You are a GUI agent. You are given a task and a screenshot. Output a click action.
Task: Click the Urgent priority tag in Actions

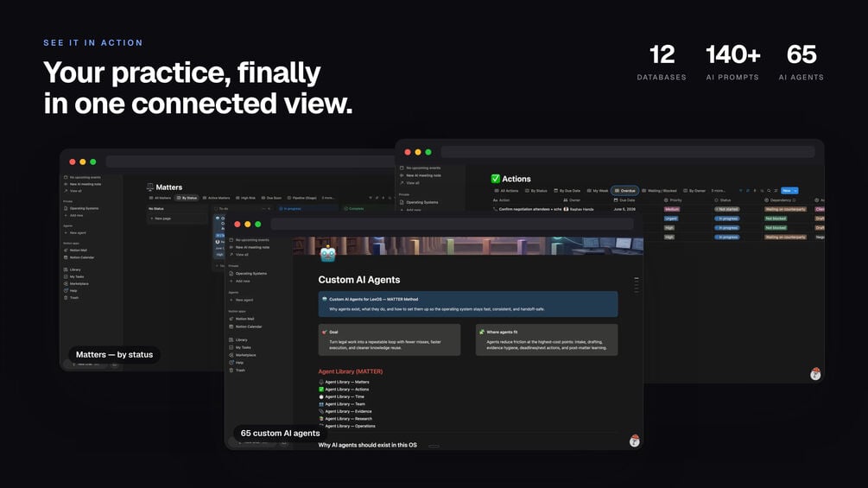[671, 219]
